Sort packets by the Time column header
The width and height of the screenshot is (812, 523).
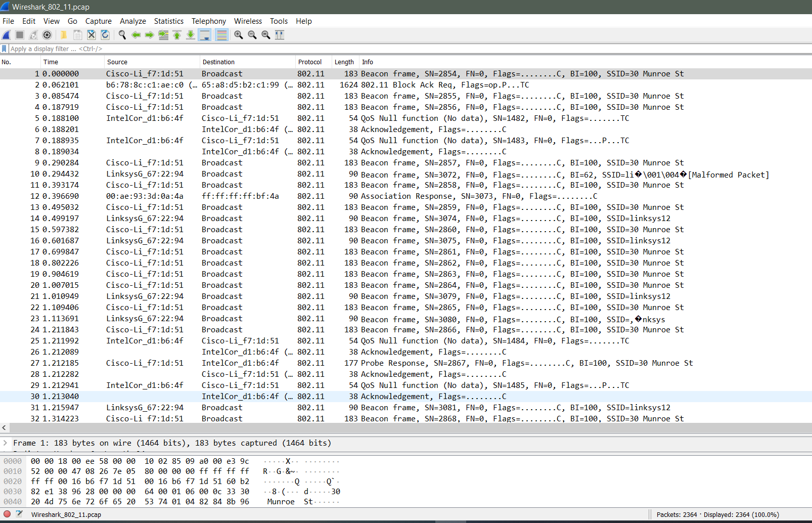[72, 62]
